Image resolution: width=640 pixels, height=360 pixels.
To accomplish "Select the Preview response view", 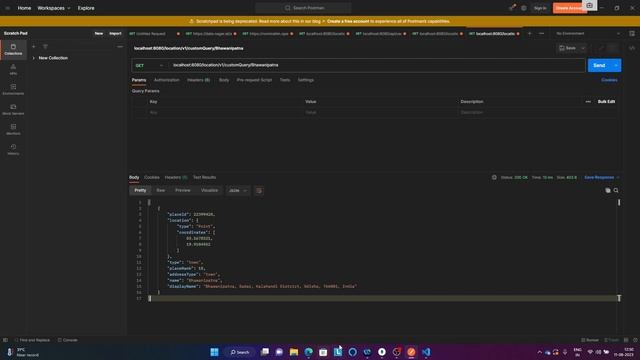I will coord(182,190).
